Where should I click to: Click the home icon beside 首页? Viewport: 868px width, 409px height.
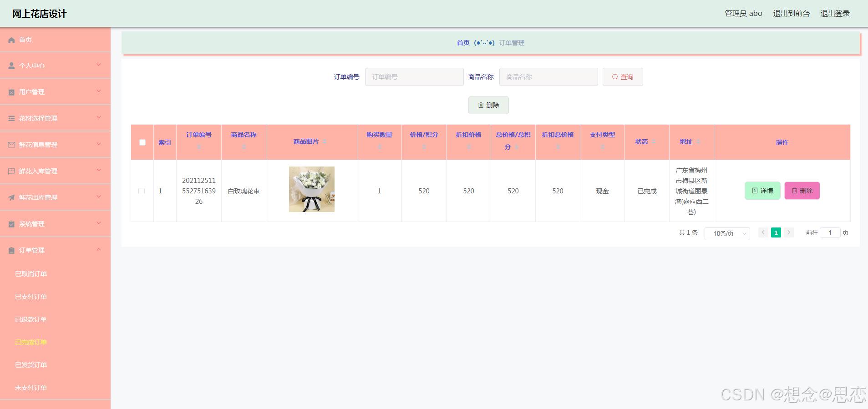[12, 40]
